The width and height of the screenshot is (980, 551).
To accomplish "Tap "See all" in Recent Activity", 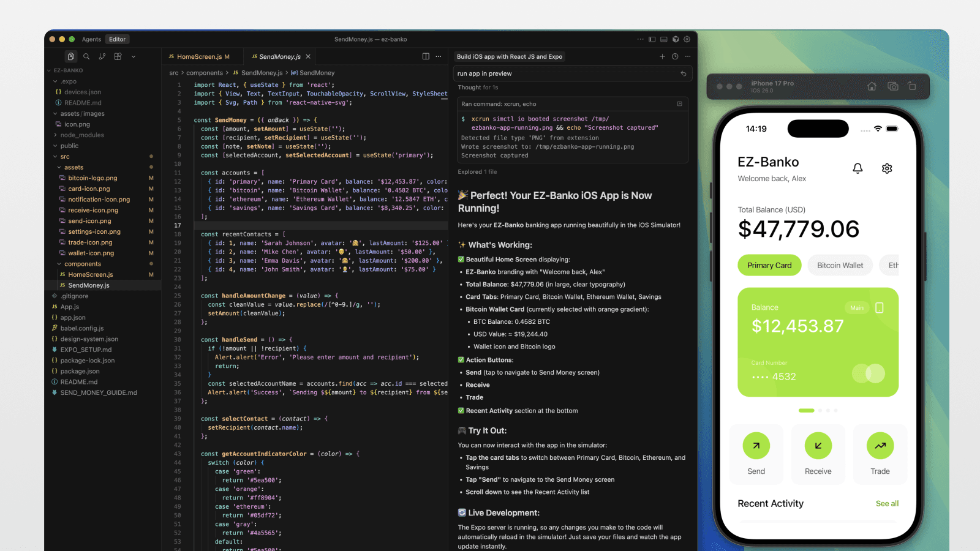I will tap(887, 503).
